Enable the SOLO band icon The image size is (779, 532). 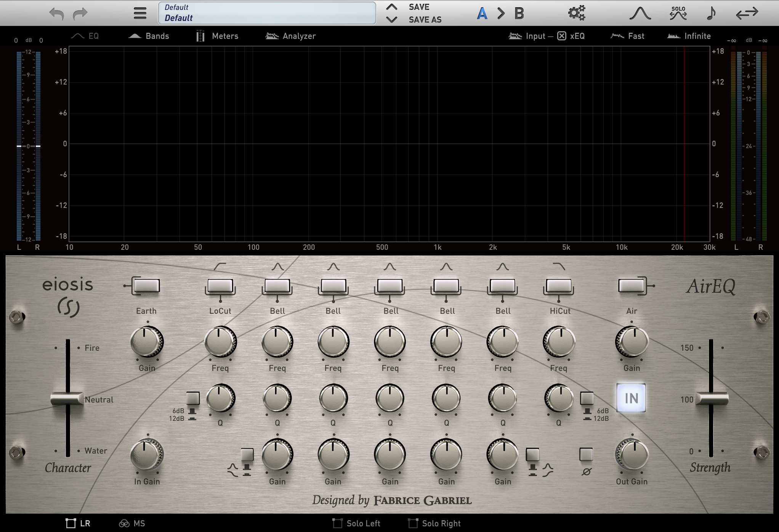tap(678, 13)
